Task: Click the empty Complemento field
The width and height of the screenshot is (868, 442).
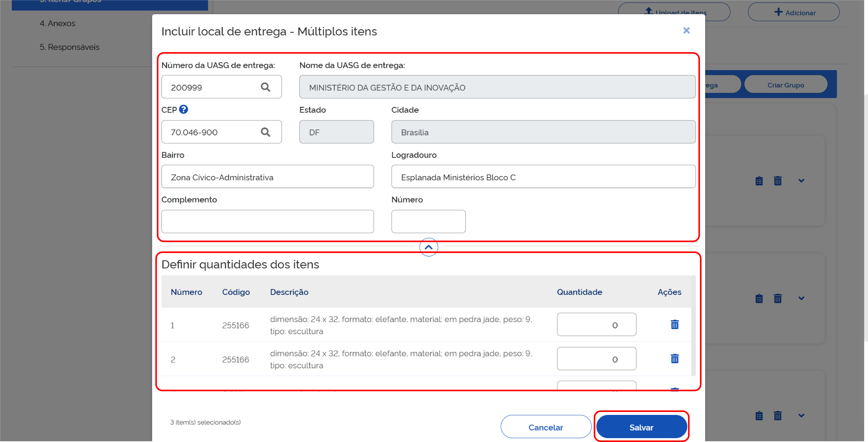Action: (268, 222)
